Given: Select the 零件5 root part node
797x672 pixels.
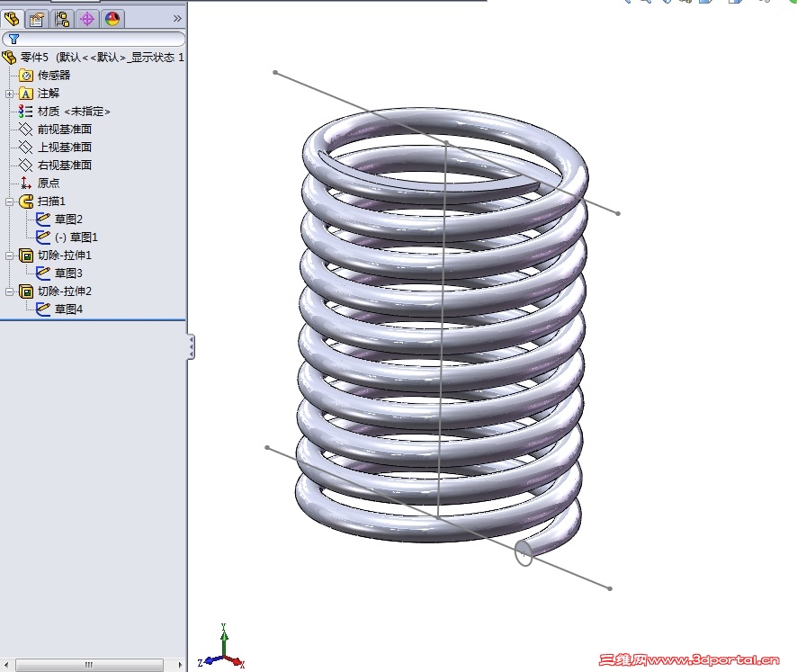Looking at the screenshot, I should 93,58.
